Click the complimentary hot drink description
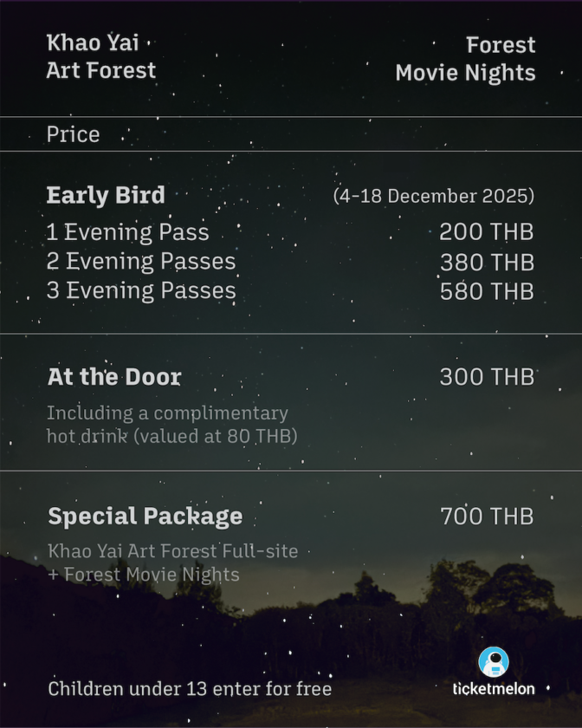Screen dimensions: 582x728 coord(171,425)
